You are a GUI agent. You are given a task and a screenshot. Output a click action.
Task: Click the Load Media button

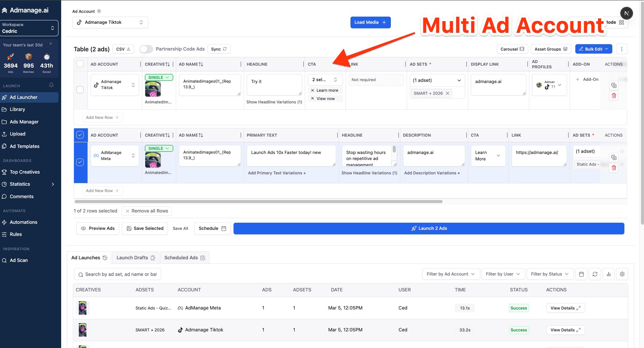(x=370, y=22)
